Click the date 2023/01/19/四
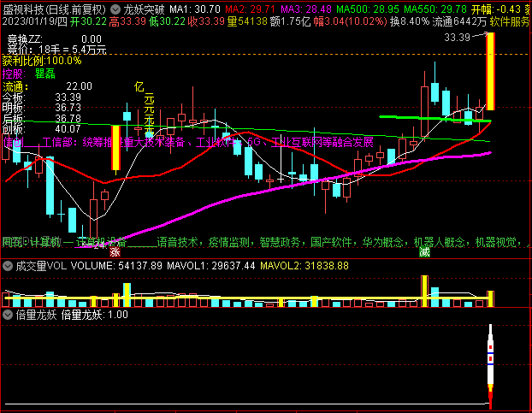Screen dimensions: 532x413 [35, 21]
